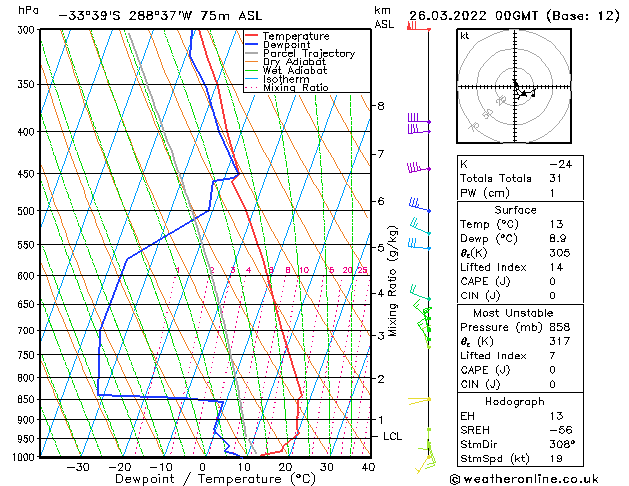This screenshot has height=486, width=629.
Task: Click the Totals Totals value 31
Action: coord(556,178)
